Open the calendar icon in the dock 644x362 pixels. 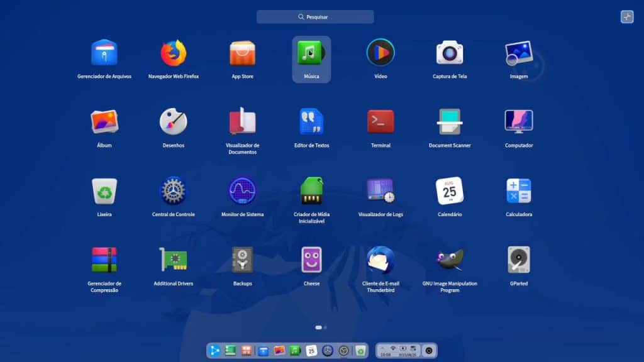pos(311,351)
